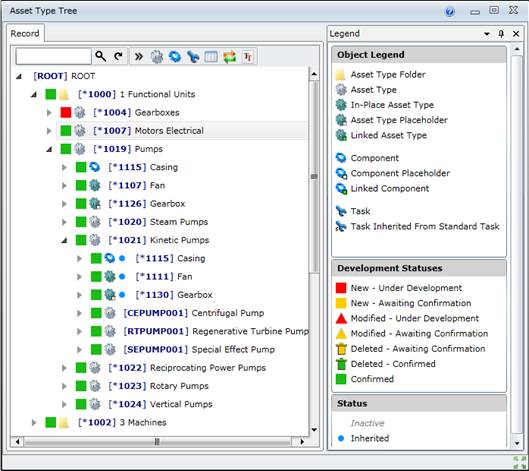Click the gear icon of Motors Electrical row
529x471 pixels.
pyautogui.click(x=80, y=131)
